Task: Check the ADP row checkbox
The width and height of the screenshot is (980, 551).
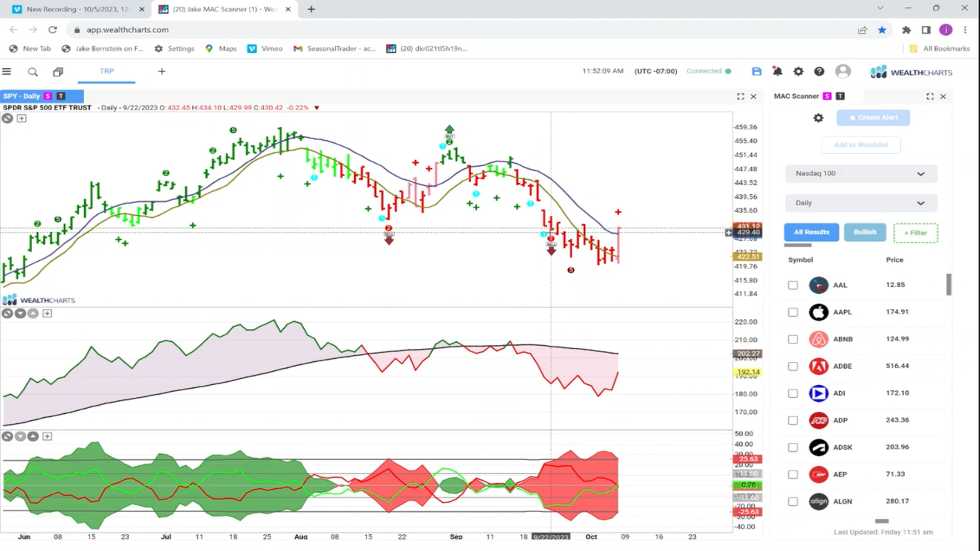Action: coord(793,420)
